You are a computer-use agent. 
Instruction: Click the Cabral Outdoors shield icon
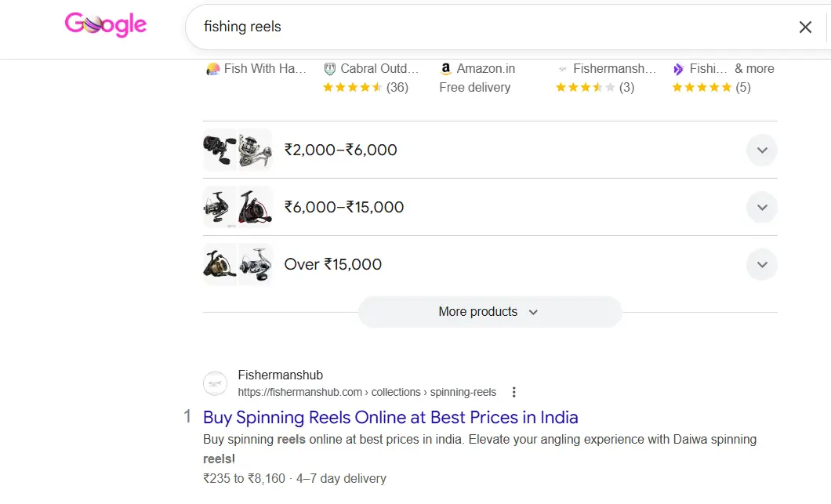(x=330, y=69)
